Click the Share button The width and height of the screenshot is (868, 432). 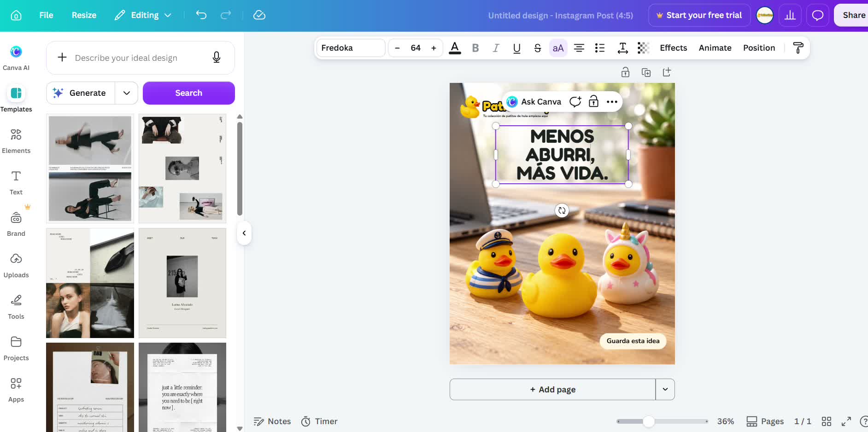coord(851,15)
